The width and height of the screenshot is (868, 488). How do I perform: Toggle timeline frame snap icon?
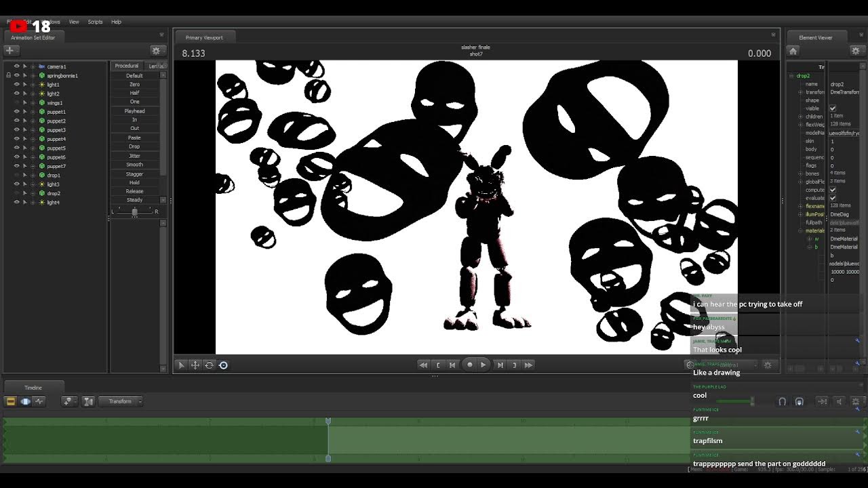tap(799, 402)
